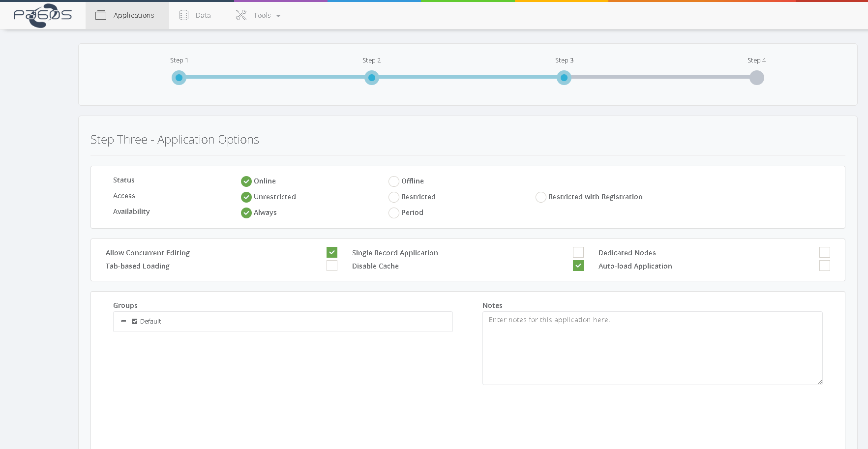868x449 pixels.
Task: Open the Applications tab
Action: point(133,15)
